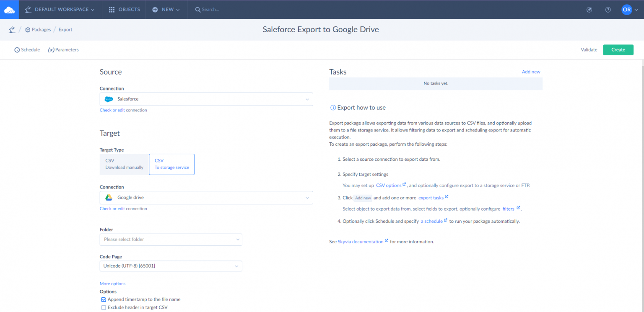This screenshot has height=312, width=644.
Task: Click the workspace home icon in breadcrumb
Action: click(12, 30)
